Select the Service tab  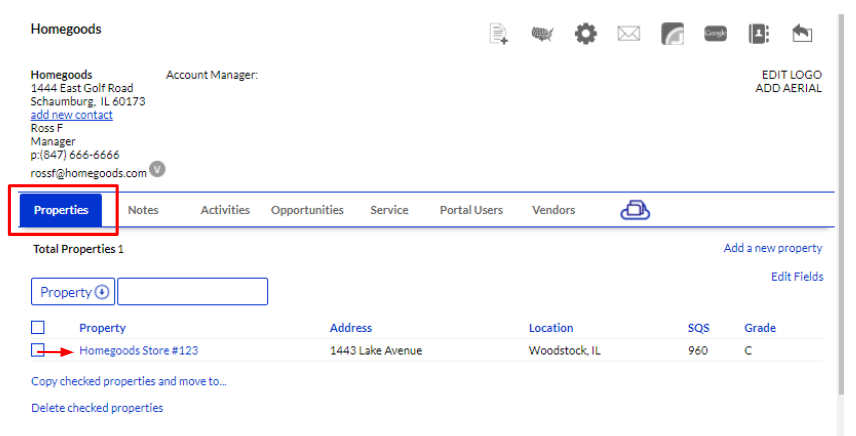pyautogui.click(x=389, y=210)
